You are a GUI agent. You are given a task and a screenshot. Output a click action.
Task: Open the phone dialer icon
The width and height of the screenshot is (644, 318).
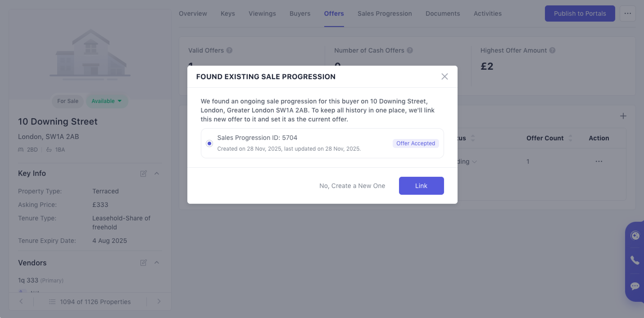click(x=635, y=260)
